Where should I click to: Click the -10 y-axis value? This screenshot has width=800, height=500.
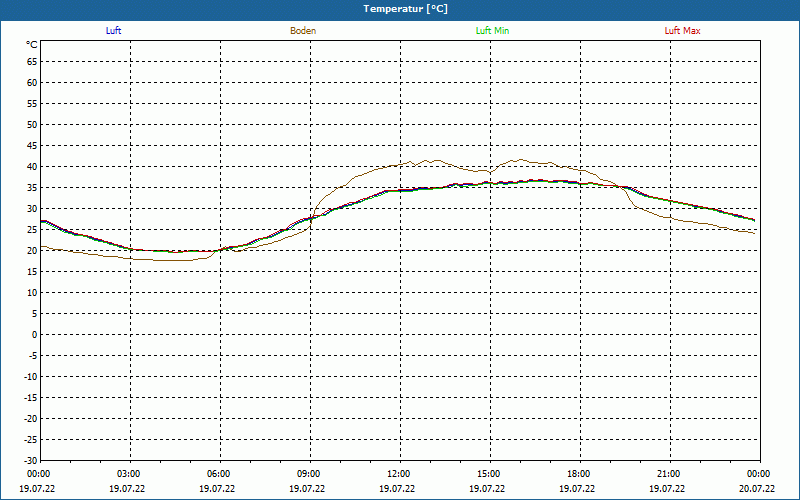pyautogui.click(x=31, y=377)
